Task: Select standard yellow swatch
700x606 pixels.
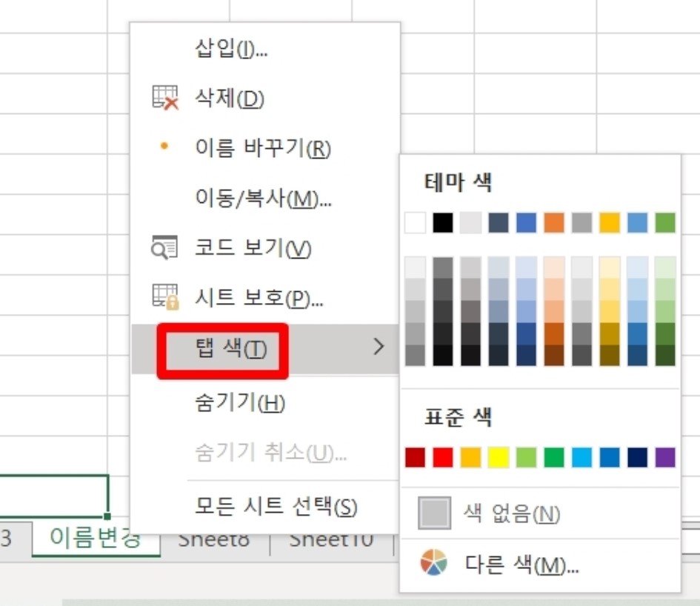Action: (499, 457)
